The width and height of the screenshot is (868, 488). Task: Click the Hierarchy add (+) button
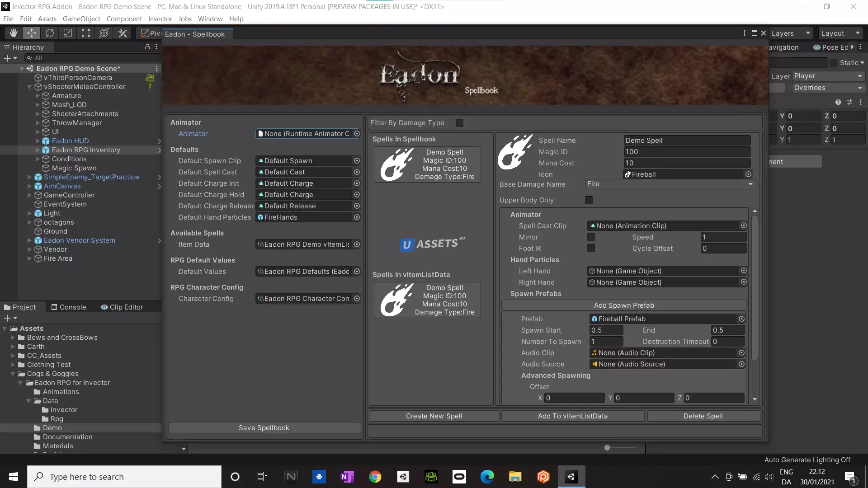7,58
